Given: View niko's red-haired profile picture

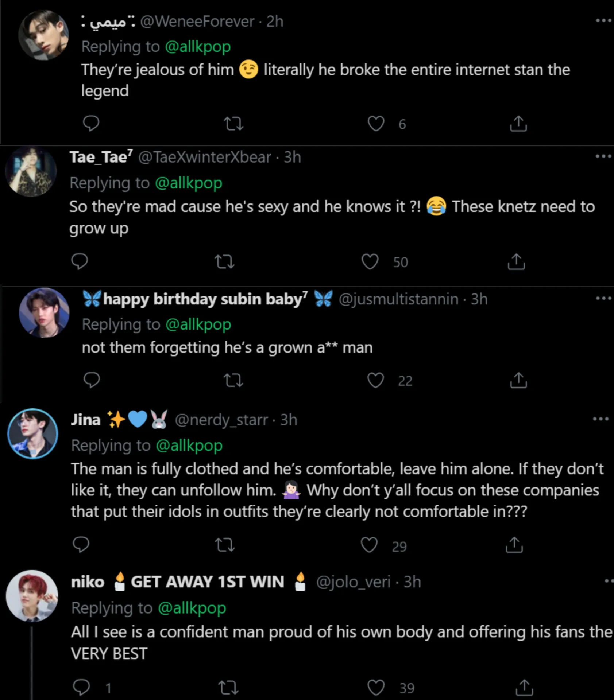Looking at the screenshot, I should (x=32, y=596).
